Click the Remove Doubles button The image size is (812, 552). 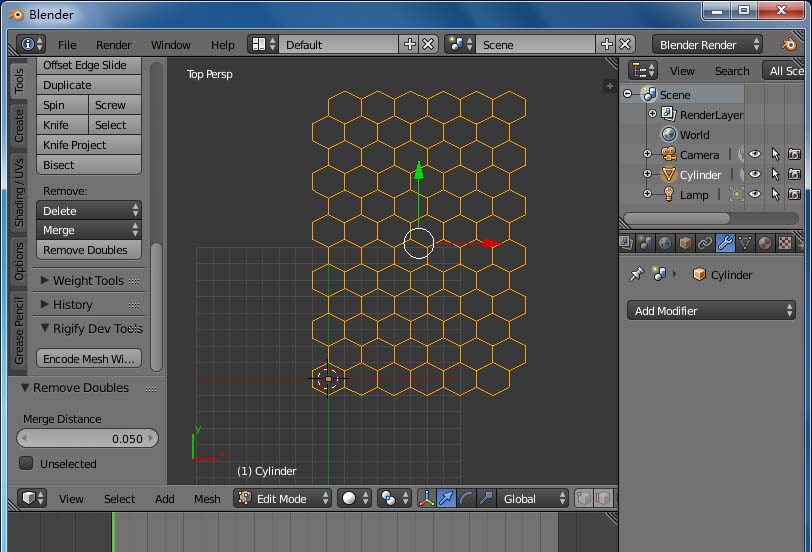pos(86,250)
